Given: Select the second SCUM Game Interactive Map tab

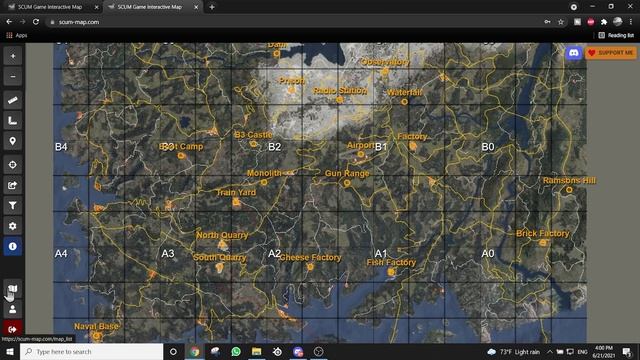Looking at the screenshot, I should pyautogui.click(x=149, y=7).
